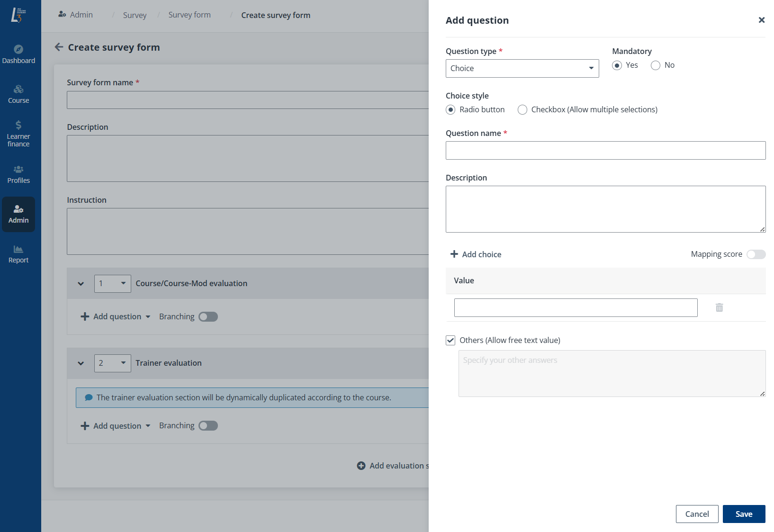Open the Dashboard from the sidebar
The width and height of the screenshot is (774, 532).
tap(18, 53)
